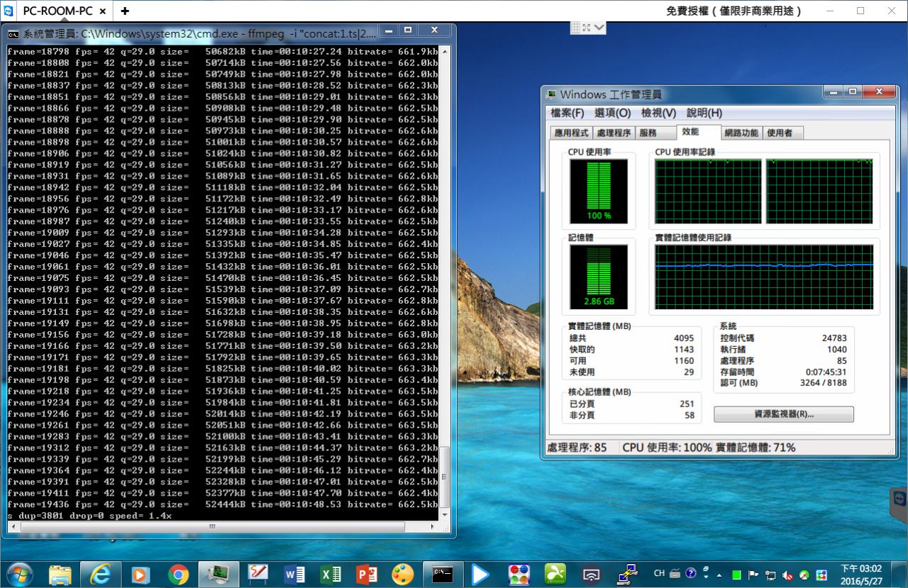The width and height of the screenshot is (908, 588).
Task: Switch to the 處理程序 tab
Action: click(614, 133)
